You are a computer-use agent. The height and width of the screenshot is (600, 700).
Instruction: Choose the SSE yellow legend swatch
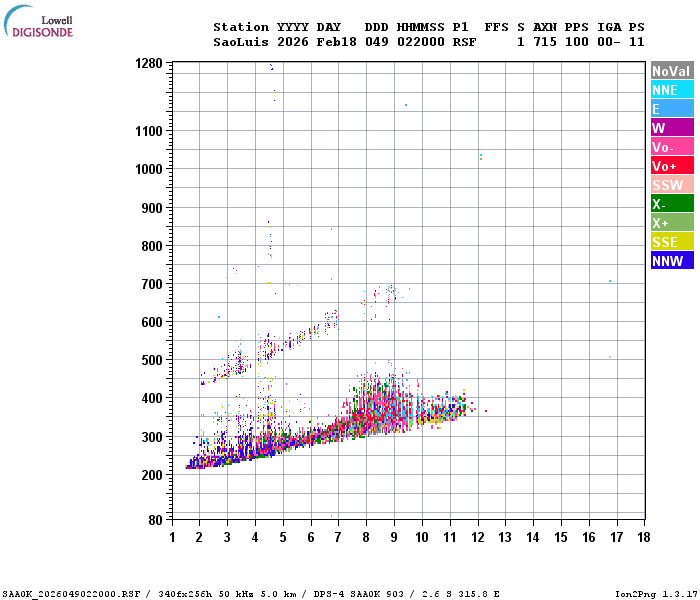pos(672,241)
